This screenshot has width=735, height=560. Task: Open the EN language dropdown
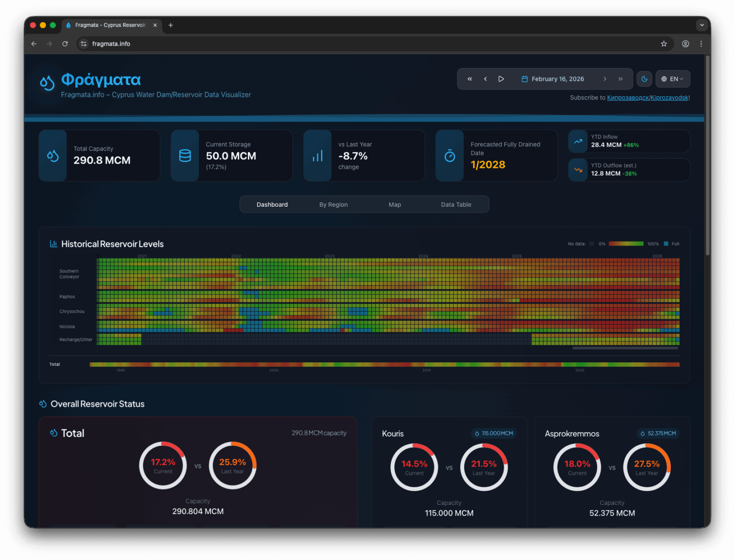pyautogui.click(x=672, y=79)
